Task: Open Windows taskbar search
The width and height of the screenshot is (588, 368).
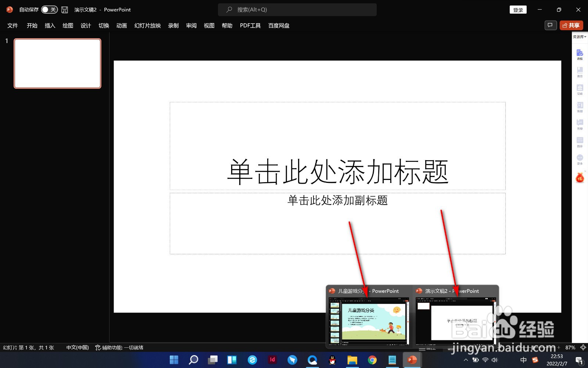Action: click(193, 360)
